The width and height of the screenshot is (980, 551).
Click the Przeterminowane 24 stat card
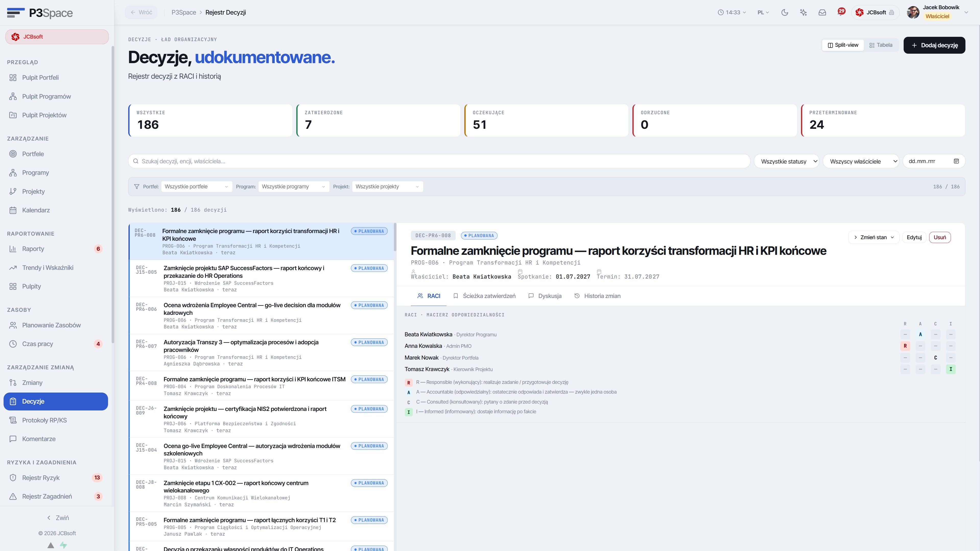tap(883, 120)
